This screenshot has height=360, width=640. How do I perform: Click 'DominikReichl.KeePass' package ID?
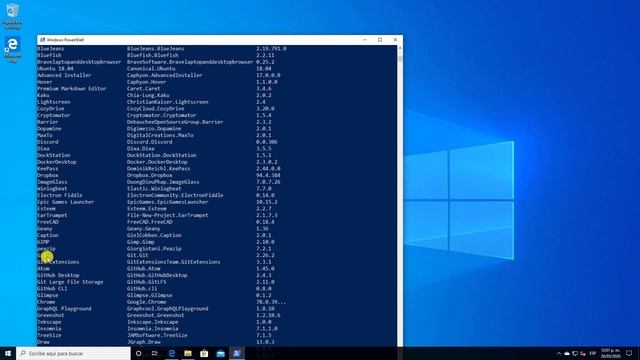click(158, 169)
